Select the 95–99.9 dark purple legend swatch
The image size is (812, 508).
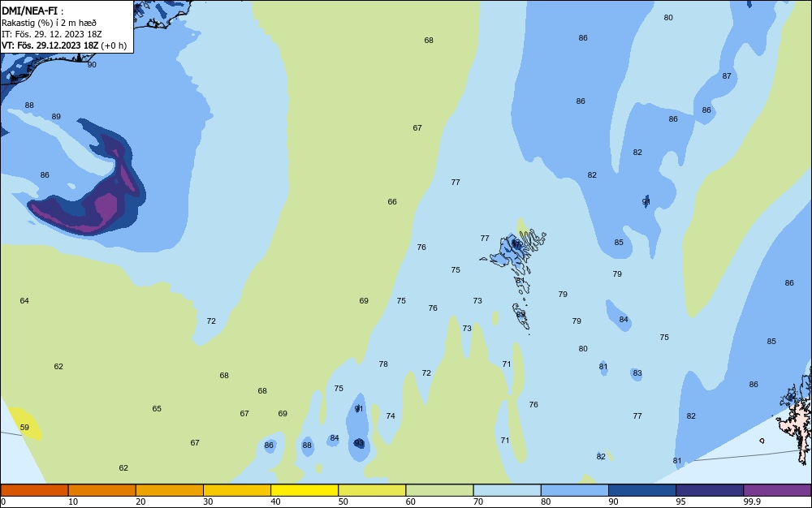pyautogui.click(x=710, y=490)
